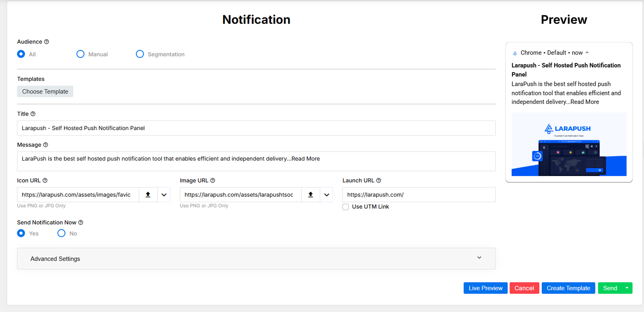Click the Image URL help icon

(213, 180)
